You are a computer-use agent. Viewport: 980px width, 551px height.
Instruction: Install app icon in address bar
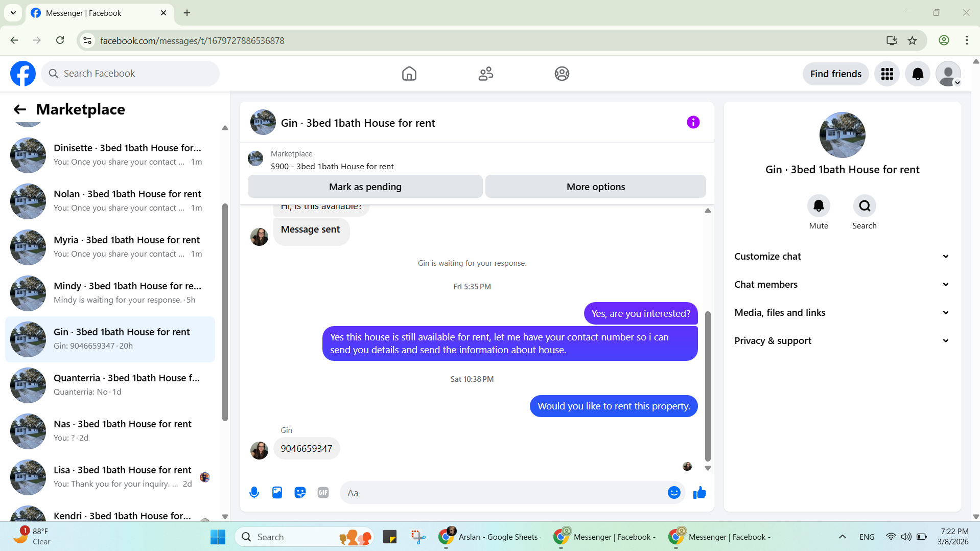point(892,40)
